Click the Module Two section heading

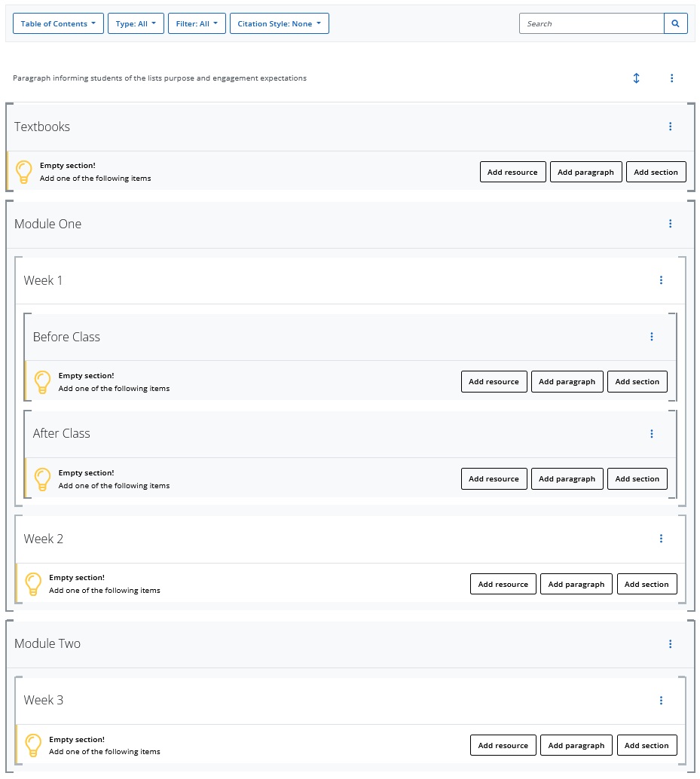click(x=47, y=643)
